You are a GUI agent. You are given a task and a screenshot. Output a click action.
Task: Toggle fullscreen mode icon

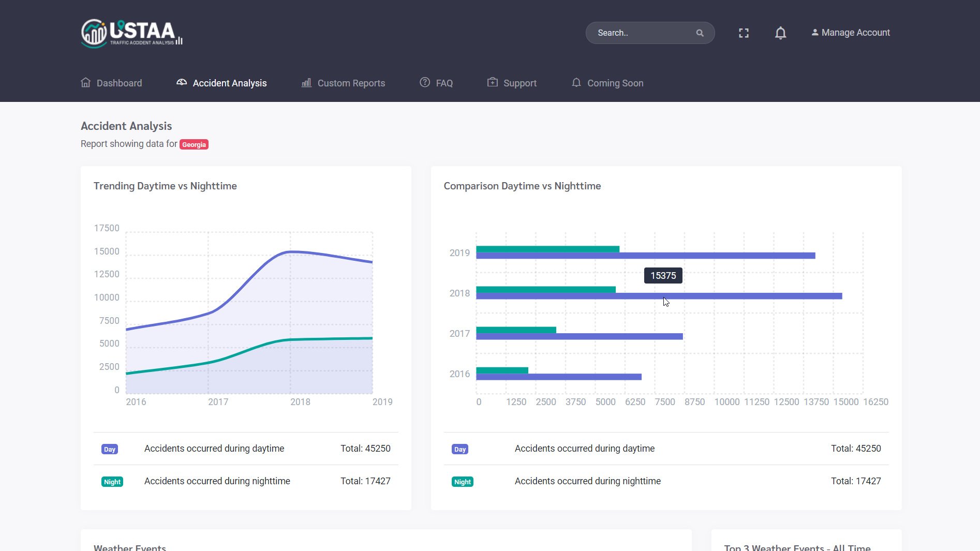point(744,33)
